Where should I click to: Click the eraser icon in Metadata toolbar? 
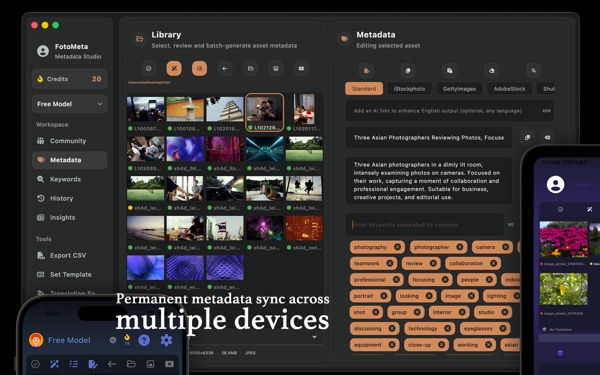pyautogui.click(x=491, y=70)
